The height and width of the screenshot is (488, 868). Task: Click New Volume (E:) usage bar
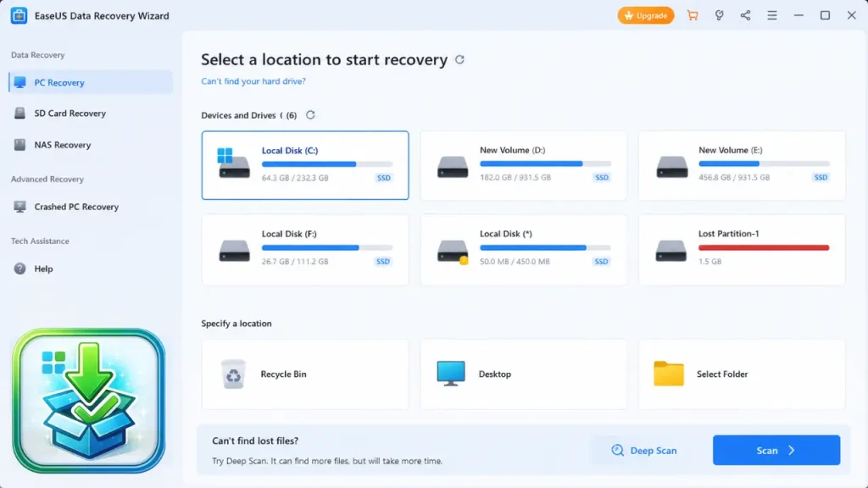[x=764, y=164]
